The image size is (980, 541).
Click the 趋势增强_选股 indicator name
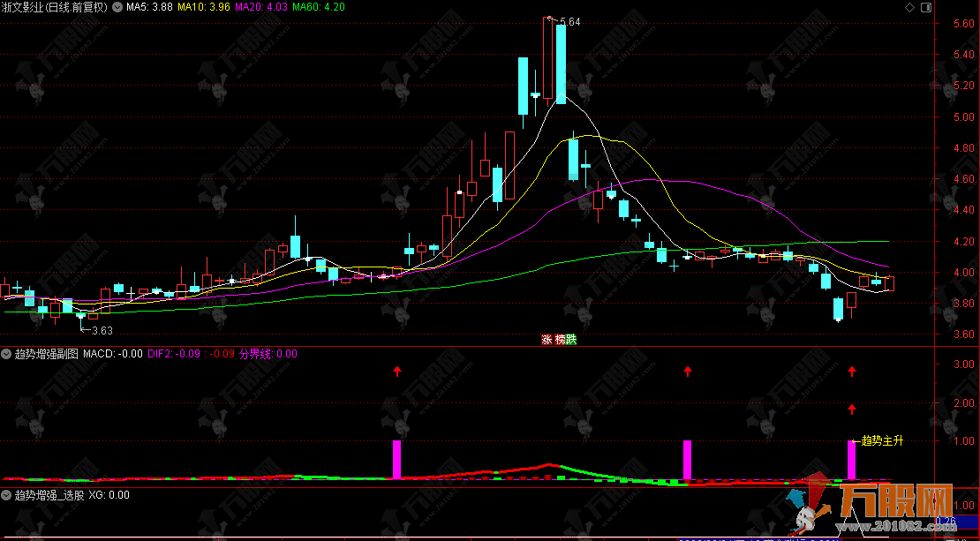click(49, 495)
